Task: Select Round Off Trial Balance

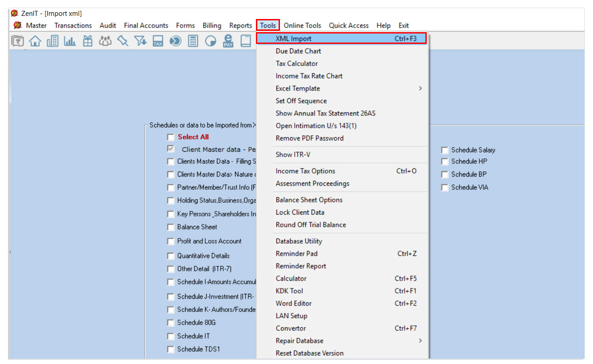Action: point(342,225)
